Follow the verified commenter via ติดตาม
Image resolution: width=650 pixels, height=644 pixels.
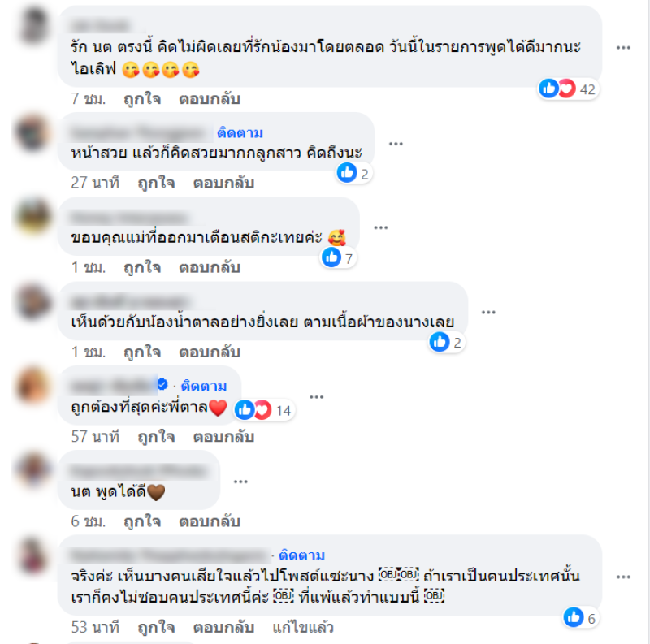(x=204, y=386)
